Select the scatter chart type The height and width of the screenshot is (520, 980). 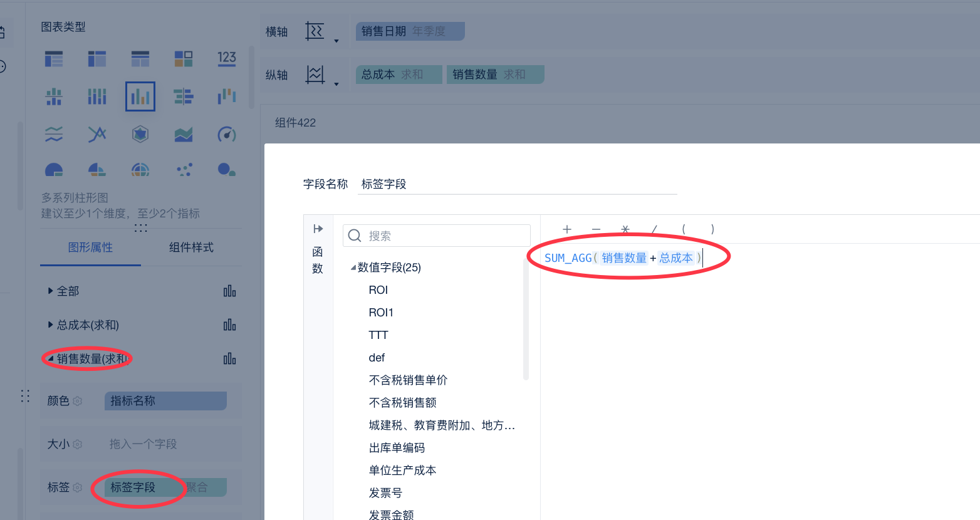tap(184, 170)
